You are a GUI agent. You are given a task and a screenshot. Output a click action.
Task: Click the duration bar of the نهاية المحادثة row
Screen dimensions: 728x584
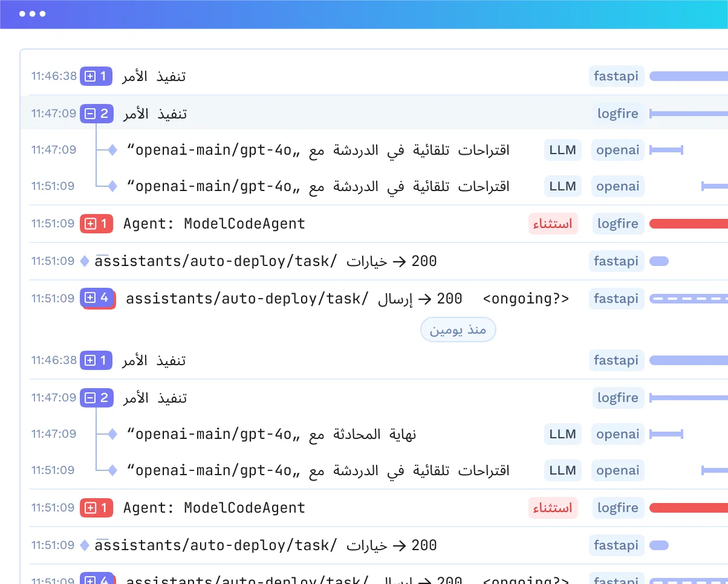pos(666,434)
